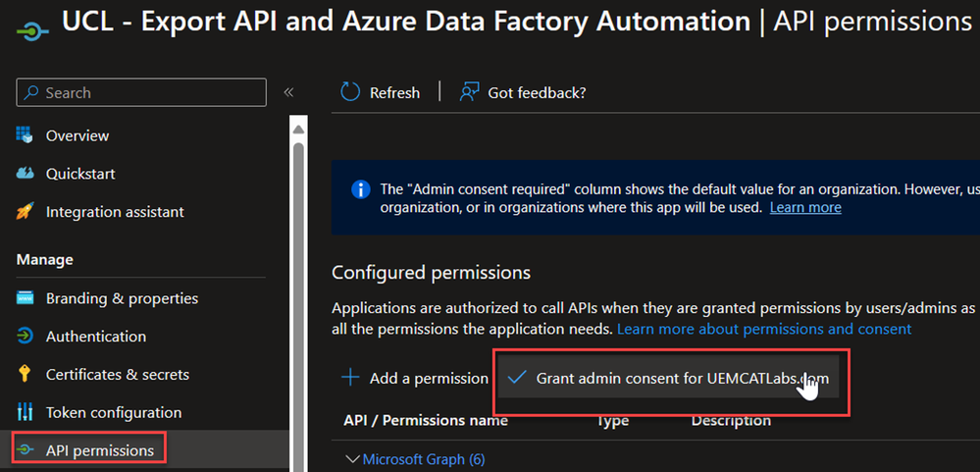Open the API permissions menu item

tap(99, 450)
